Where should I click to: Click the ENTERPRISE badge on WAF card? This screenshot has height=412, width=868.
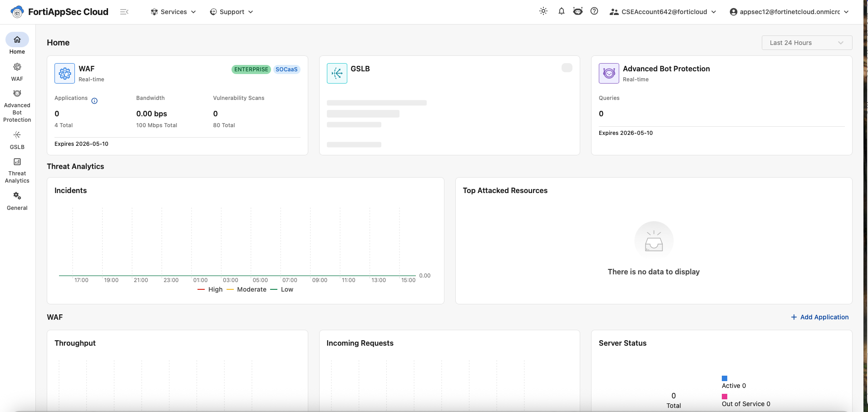[x=251, y=69]
